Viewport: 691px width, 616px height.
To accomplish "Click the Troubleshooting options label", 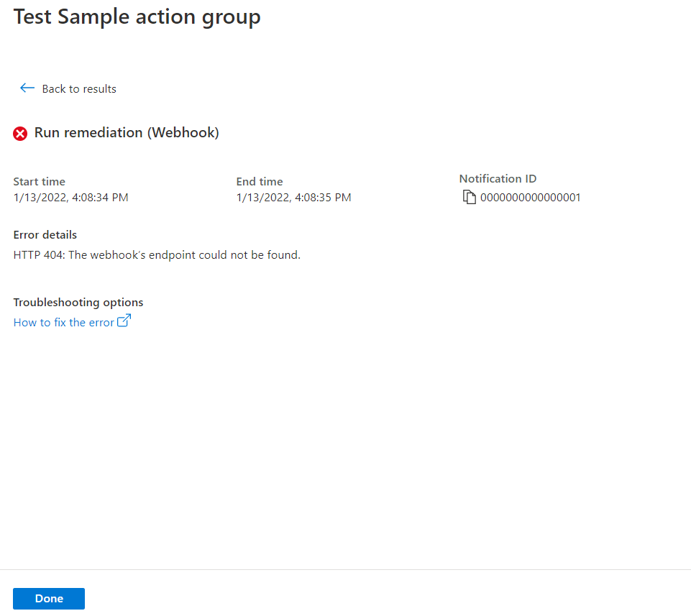I will click(x=78, y=303).
